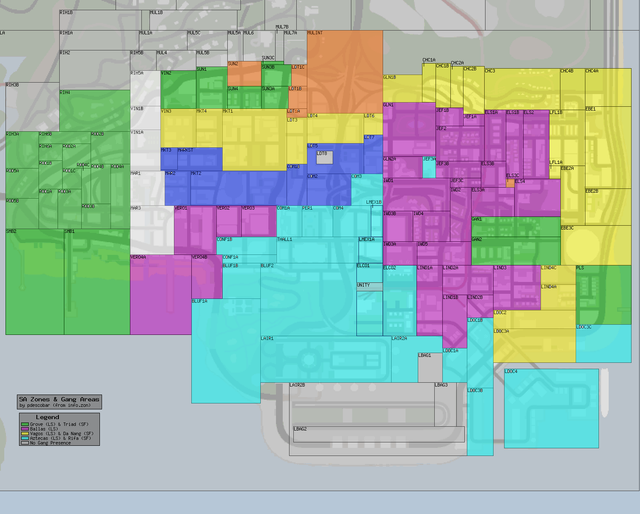640x514 pixels.
Task: Select the blue MKT2 zone
Action: coord(238,188)
